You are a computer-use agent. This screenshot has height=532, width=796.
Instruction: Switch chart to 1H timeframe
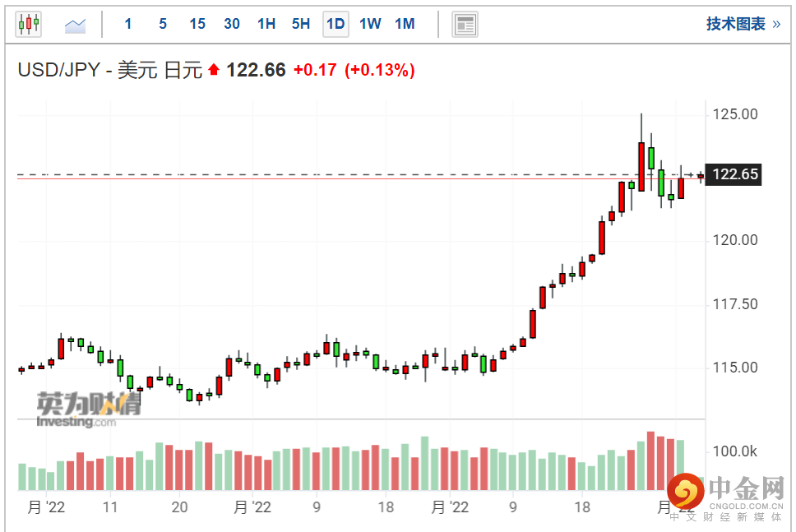click(x=266, y=24)
